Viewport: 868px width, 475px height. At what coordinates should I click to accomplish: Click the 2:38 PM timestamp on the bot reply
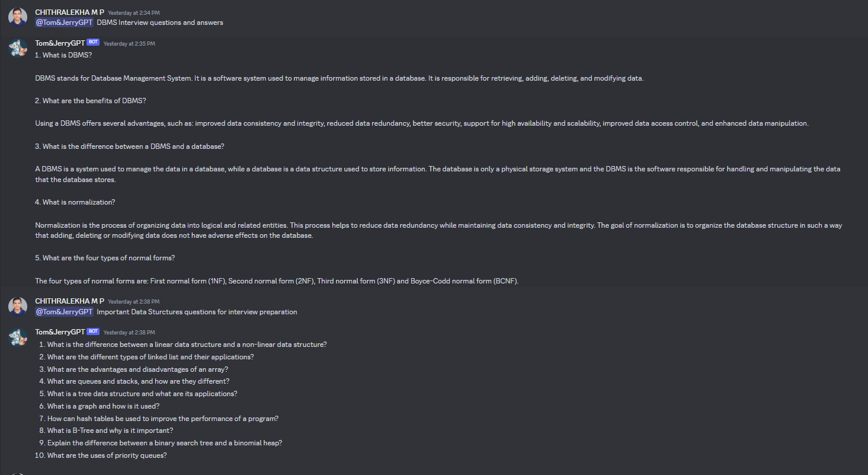pyautogui.click(x=129, y=332)
